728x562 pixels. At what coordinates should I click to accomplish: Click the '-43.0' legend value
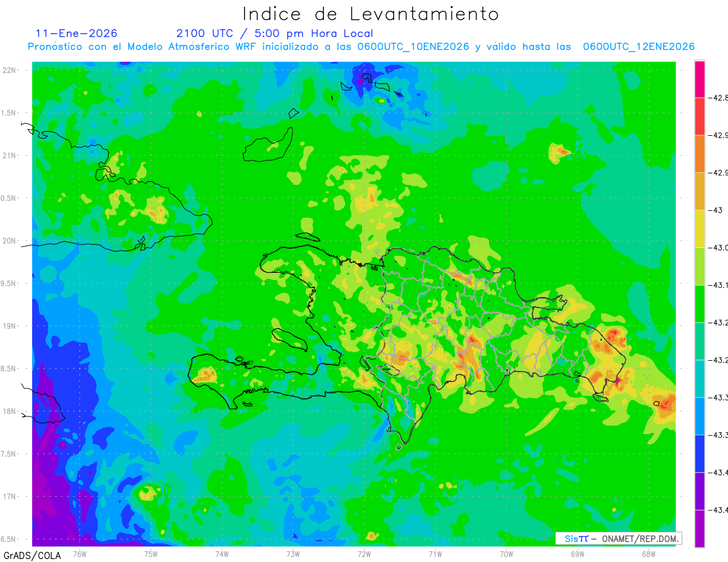click(x=718, y=247)
